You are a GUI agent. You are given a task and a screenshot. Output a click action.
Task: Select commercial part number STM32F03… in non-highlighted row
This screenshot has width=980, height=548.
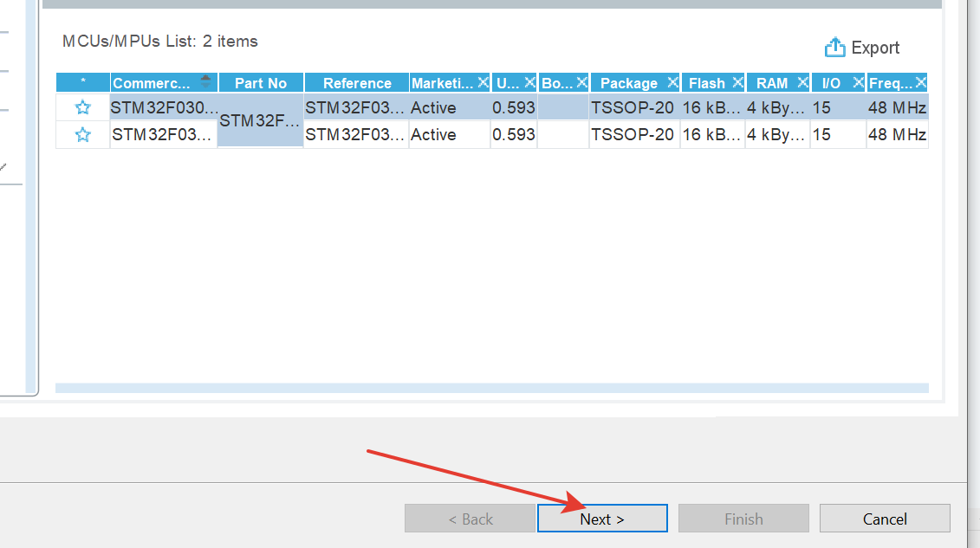click(x=164, y=134)
